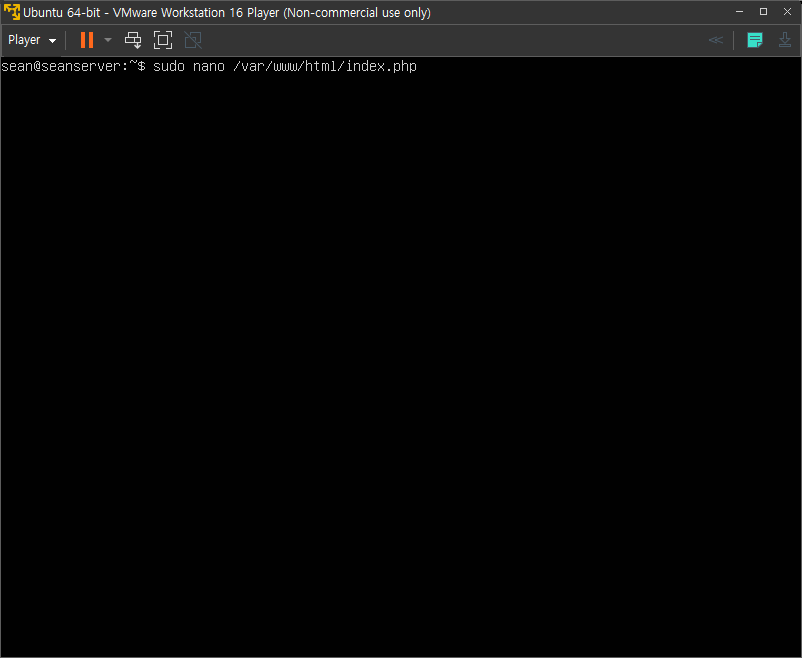The height and width of the screenshot is (658, 802).
Task: Click the download/install tools icon
Action: [x=785, y=40]
